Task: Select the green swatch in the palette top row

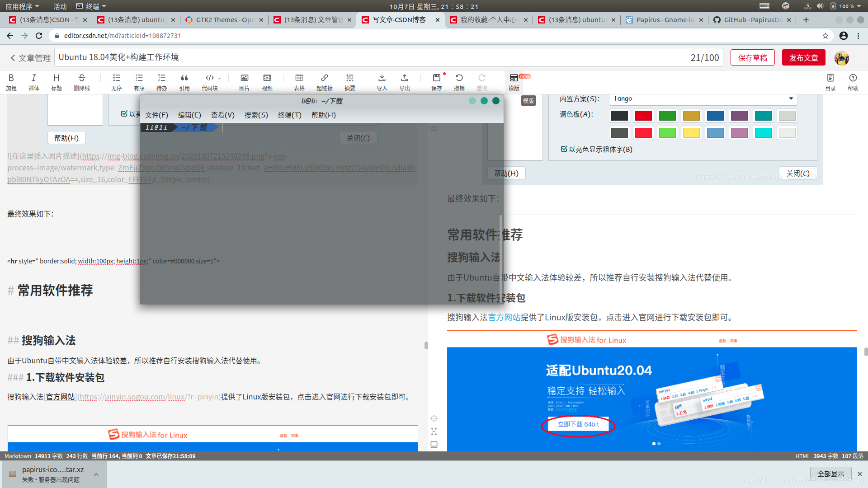Action: (667, 116)
